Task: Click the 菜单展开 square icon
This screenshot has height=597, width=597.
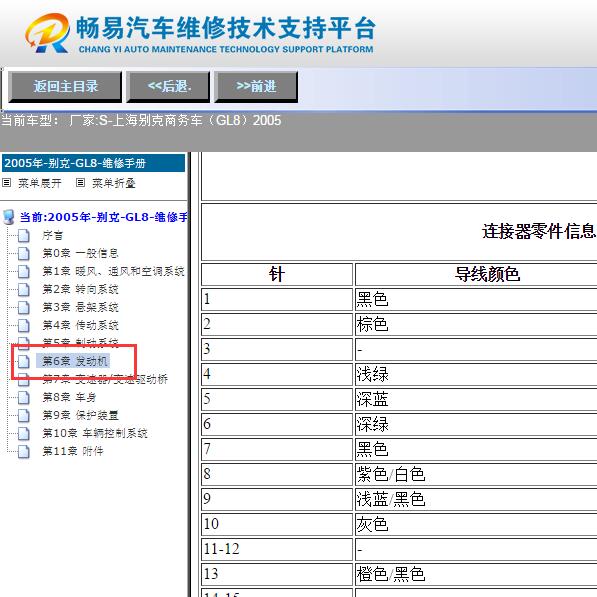Action: point(6,183)
